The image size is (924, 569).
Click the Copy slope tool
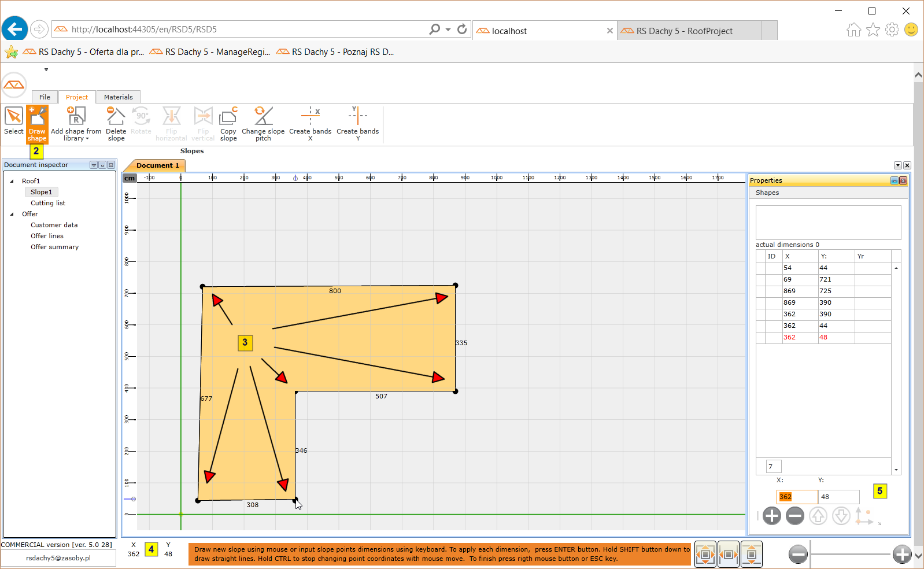[x=228, y=123]
